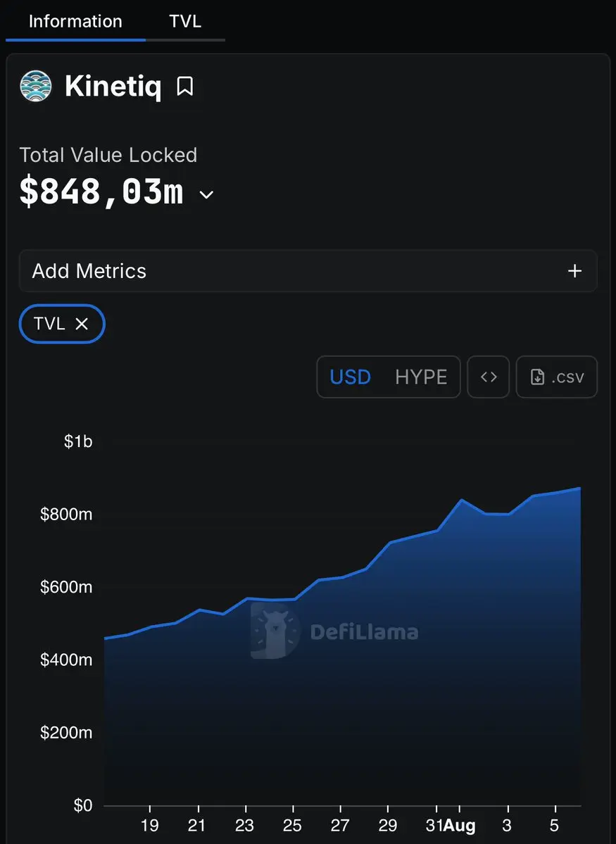The image size is (616, 844).
Task: Click the Kinetiq protocol title
Action: (113, 86)
